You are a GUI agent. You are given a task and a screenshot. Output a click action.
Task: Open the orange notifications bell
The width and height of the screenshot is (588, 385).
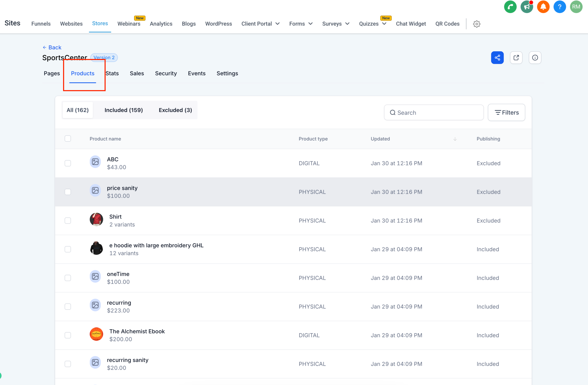(543, 7)
